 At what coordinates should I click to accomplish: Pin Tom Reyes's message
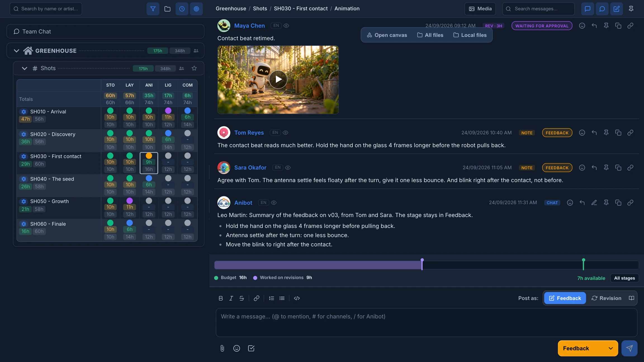point(606,133)
